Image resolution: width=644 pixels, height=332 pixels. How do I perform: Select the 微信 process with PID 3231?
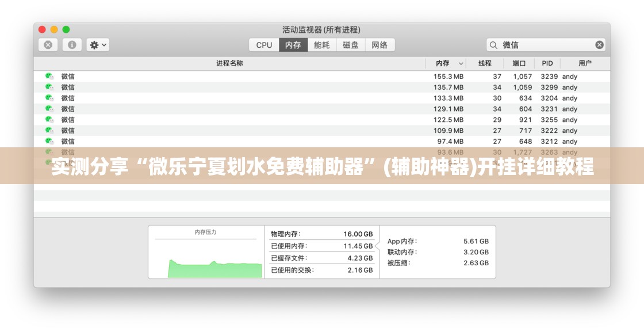(322, 109)
